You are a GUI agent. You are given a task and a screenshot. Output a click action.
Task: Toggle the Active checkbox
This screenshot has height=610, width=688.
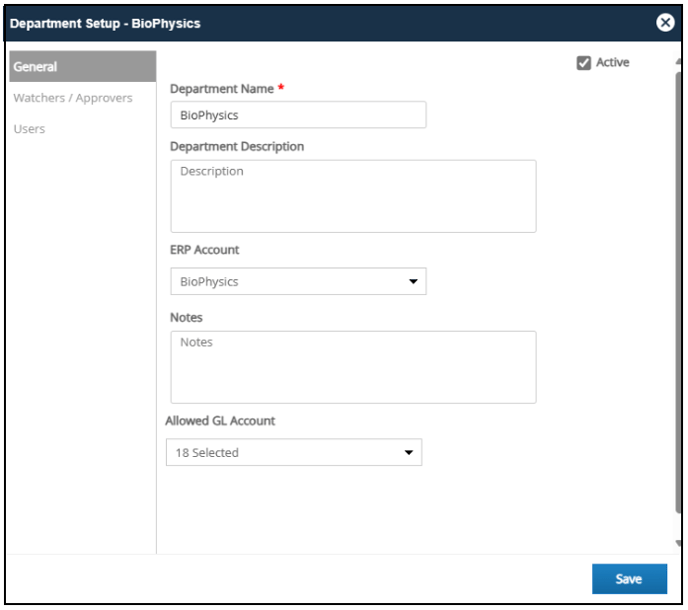(x=584, y=63)
